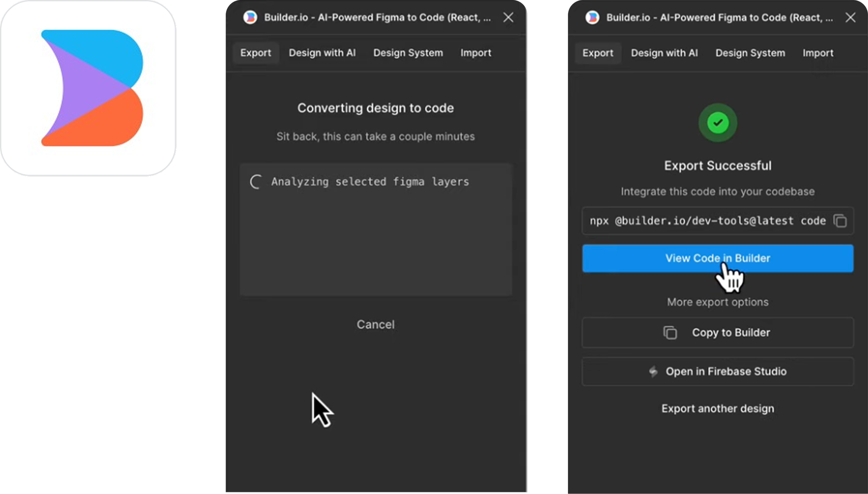
Task: Close the left Builder.io plugin window
Action: click(508, 17)
